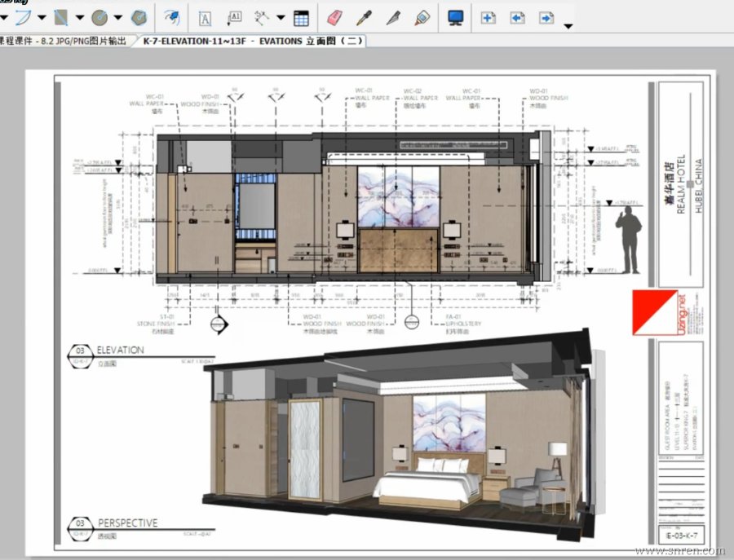This screenshot has height=560, width=734.
Task: Select the Erase tool
Action: coord(334,18)
